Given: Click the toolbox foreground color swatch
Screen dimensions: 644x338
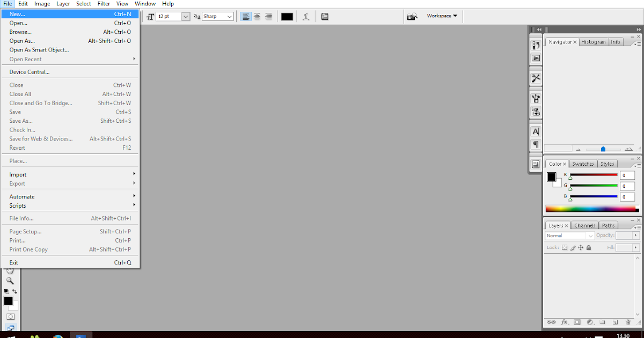Looking at the screenshot, I should tap(9, 301).
